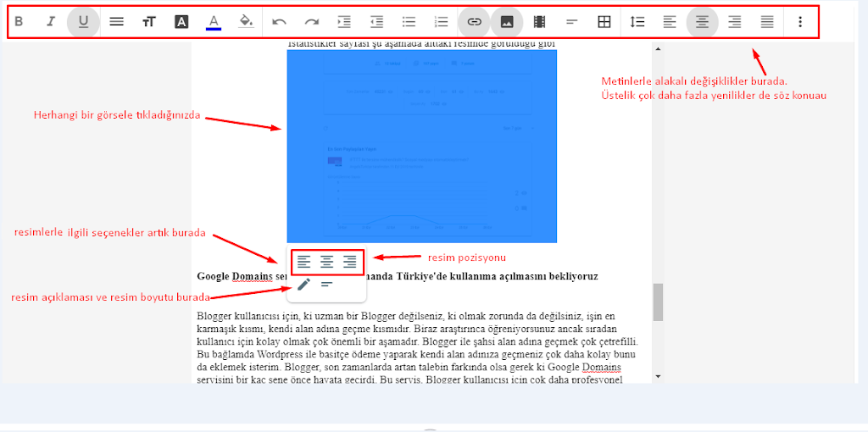The height and width of the screenshot is (432, 868).
Task: Open the text size dropdown
Action: [149, 22]
